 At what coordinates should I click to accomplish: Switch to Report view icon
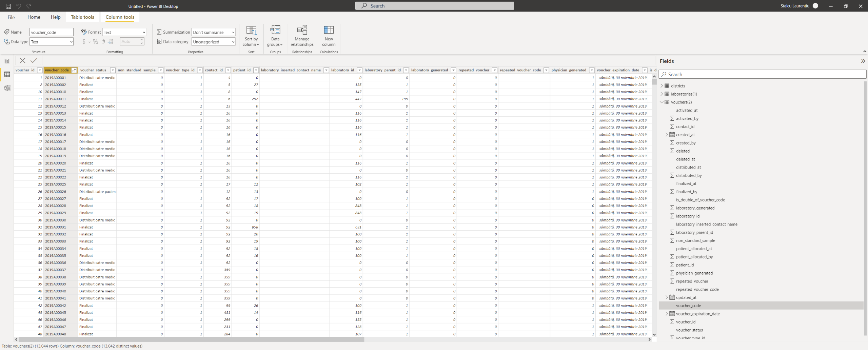[7, 61]
